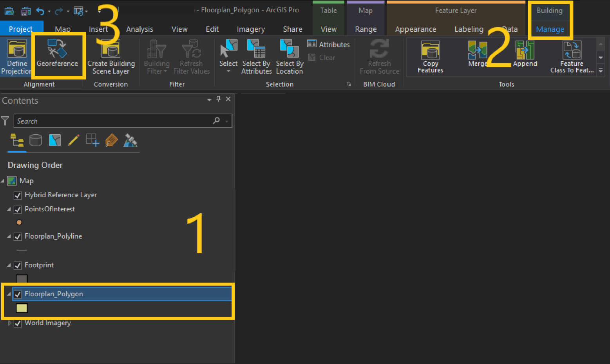Viewport: 610px width, 364px height.
Task: Expand the World Imagery layer
Action: 9,323
